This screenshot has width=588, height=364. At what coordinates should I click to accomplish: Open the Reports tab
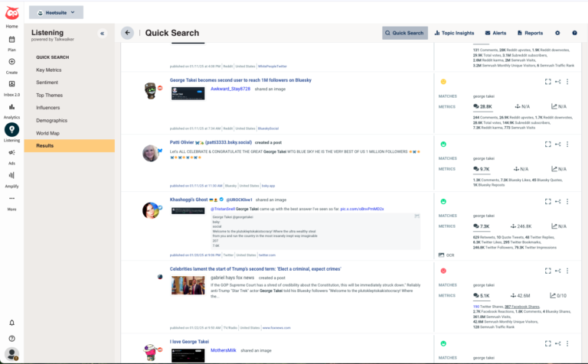pos(530,33)
